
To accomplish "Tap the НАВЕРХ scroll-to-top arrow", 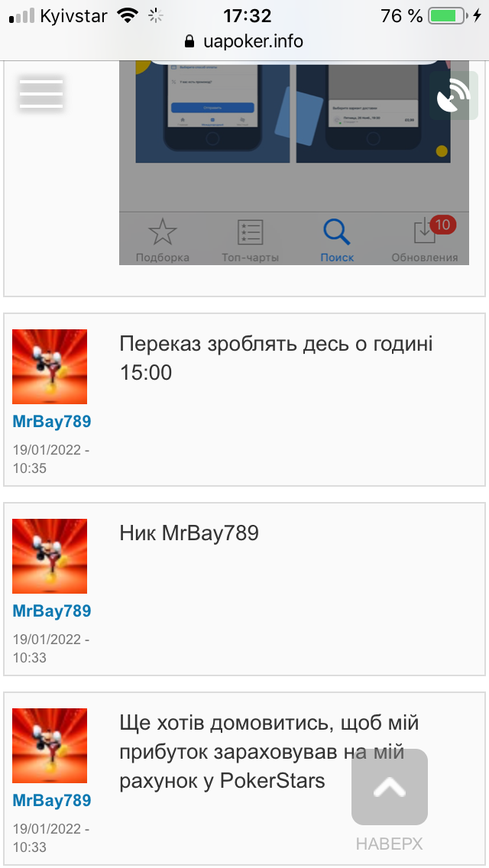I will point(390,787).
